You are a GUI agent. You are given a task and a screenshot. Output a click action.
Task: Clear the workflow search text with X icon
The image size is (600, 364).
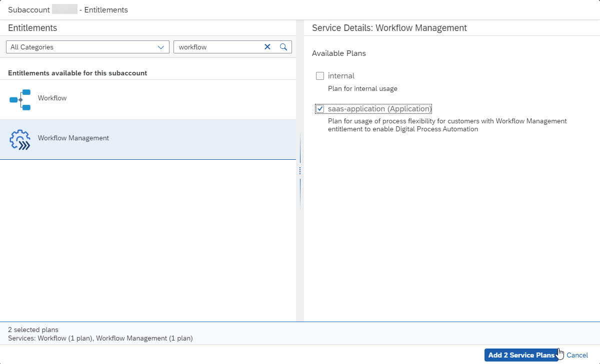(x=267, y=47)
